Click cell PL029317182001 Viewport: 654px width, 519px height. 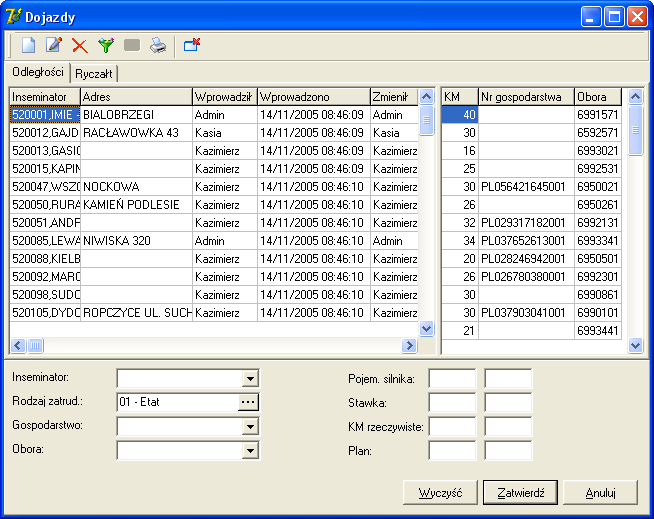tap(526, 223)
